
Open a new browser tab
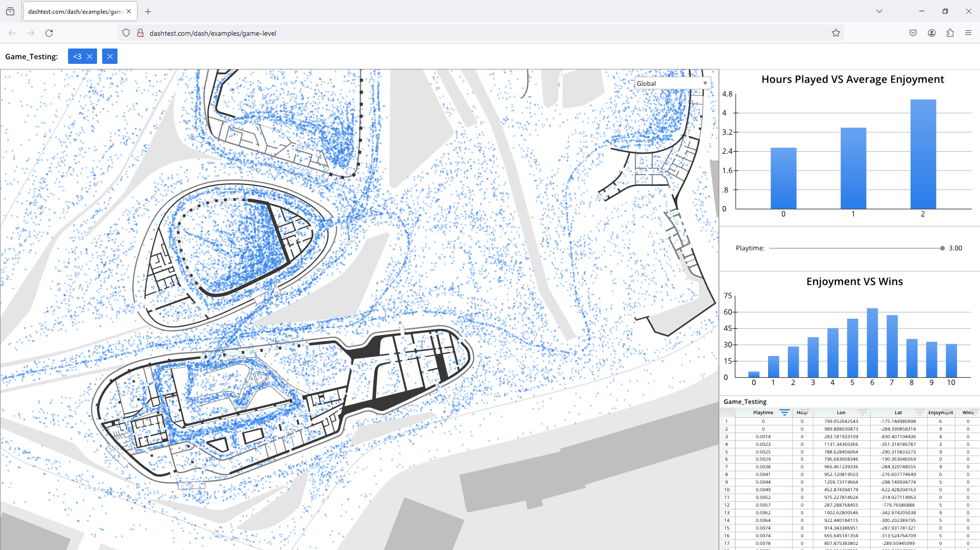click(148, 11)
